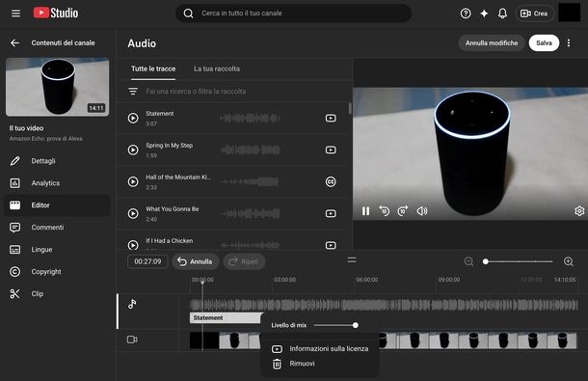Click Annulla modifiche button

[x=492, y=42]
